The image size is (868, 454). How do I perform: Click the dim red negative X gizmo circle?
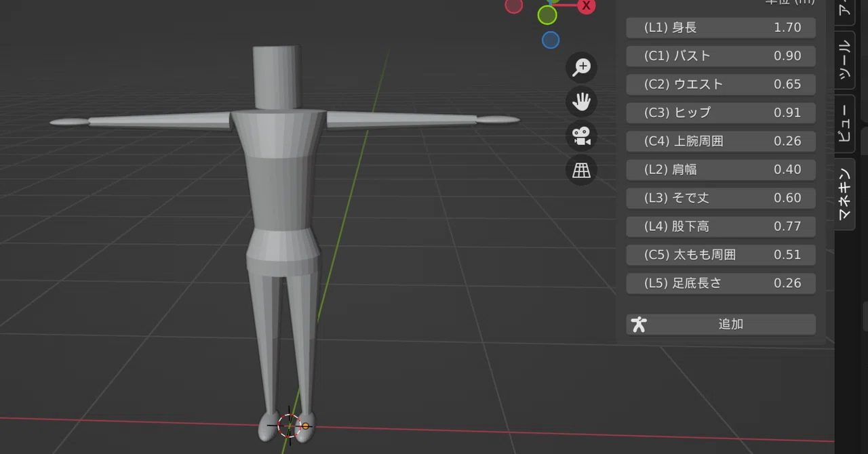click(x=514, y=5)
